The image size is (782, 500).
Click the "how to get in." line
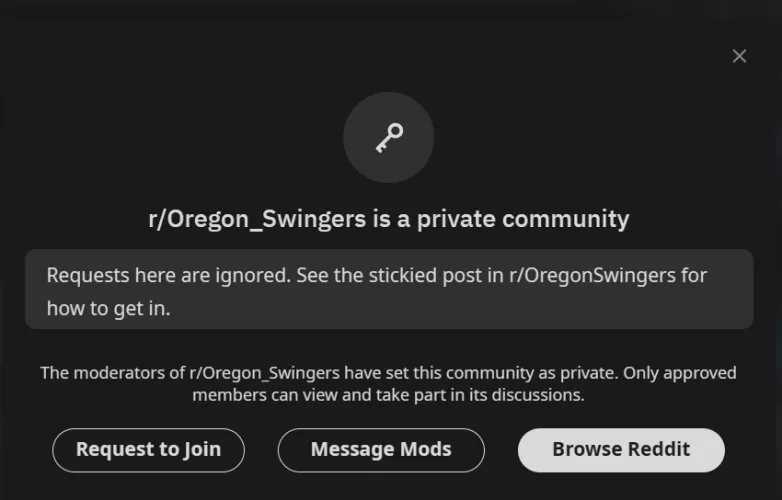pos(109,308)
